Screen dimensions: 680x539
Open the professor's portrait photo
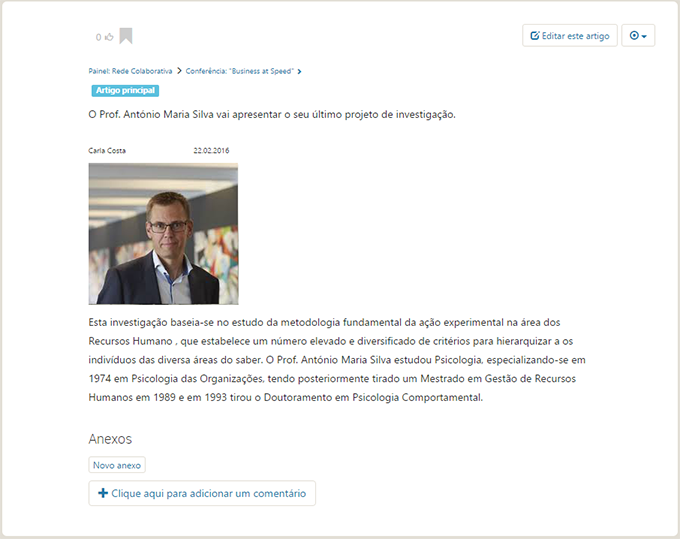(x=163, y=234)
